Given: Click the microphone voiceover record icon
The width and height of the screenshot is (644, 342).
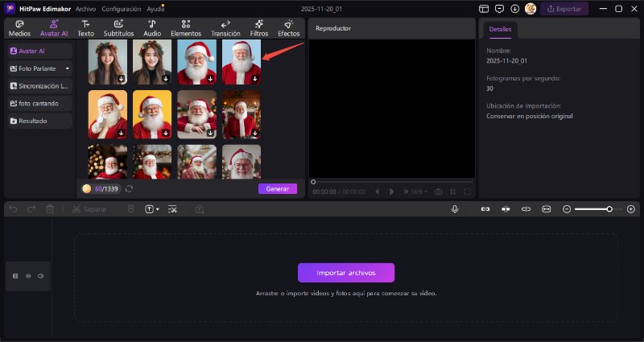Looking at the screenshot, I should tap(455, 208).
